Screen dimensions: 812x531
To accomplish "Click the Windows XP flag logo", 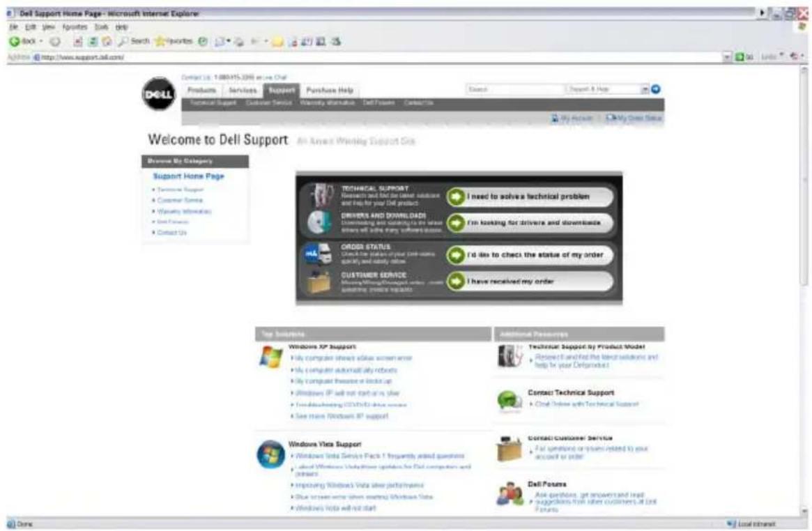I will pyautogui.click(x=271, y=357).
